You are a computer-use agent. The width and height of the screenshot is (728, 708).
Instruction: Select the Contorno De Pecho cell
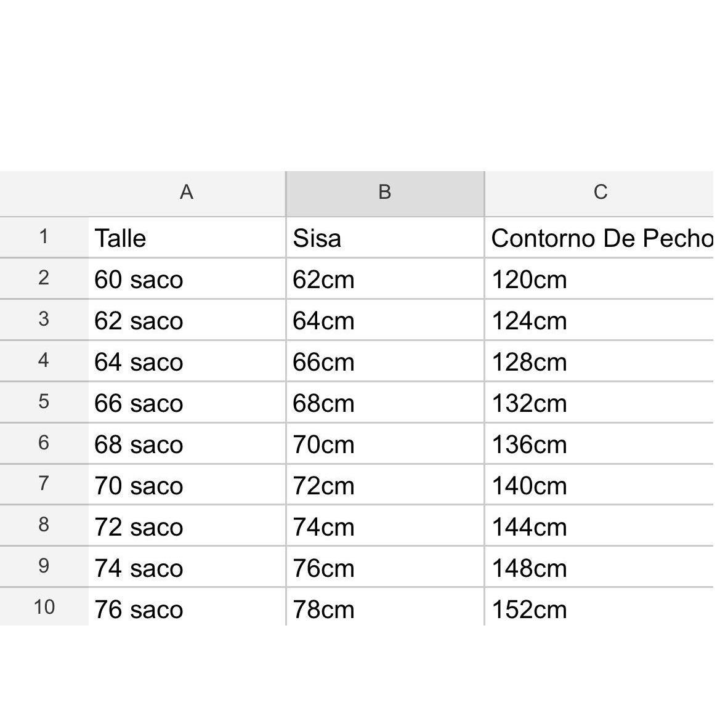tap(600, 238)
